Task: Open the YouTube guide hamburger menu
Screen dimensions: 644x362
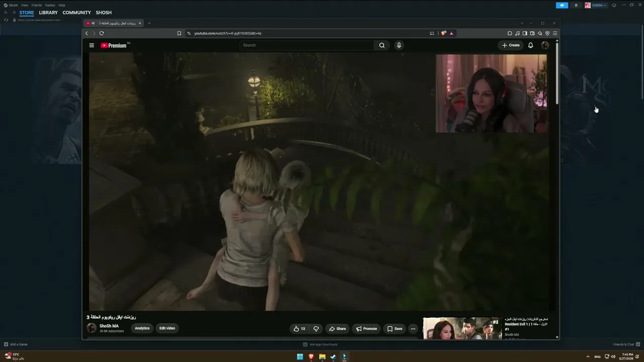Action: point(92,45)
